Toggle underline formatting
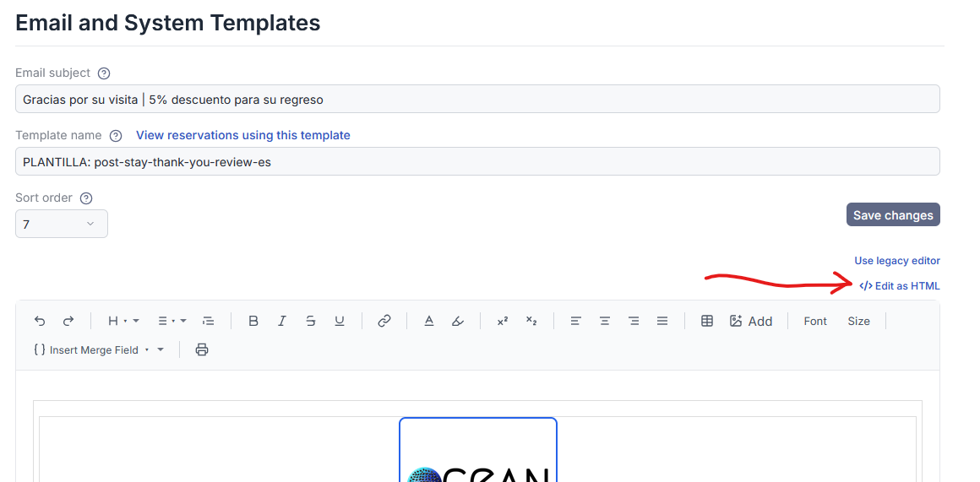Viewport: 980px width, 482px height. coord(340,321)
